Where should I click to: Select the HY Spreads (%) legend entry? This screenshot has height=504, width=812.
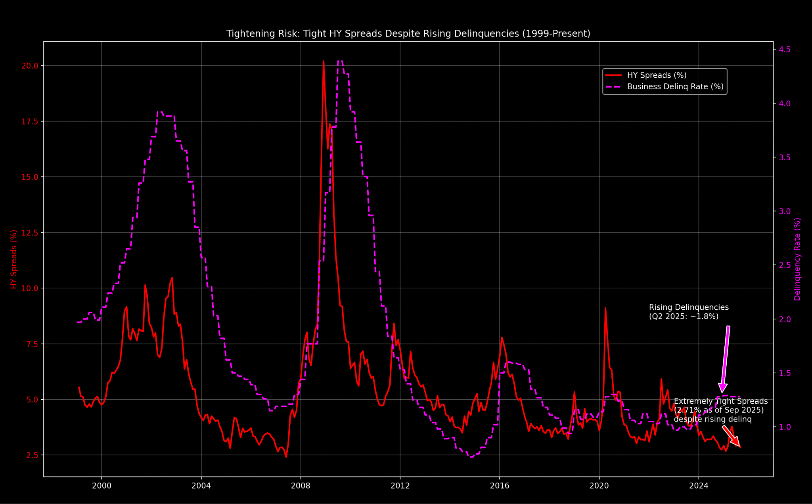point(657,75)
